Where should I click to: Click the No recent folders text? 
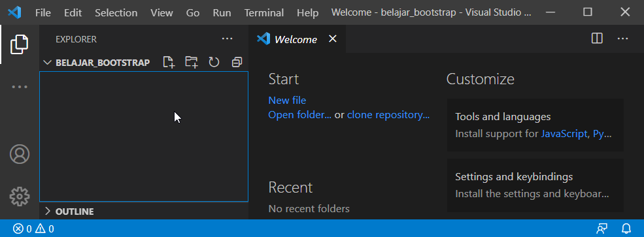coord(309,209)
